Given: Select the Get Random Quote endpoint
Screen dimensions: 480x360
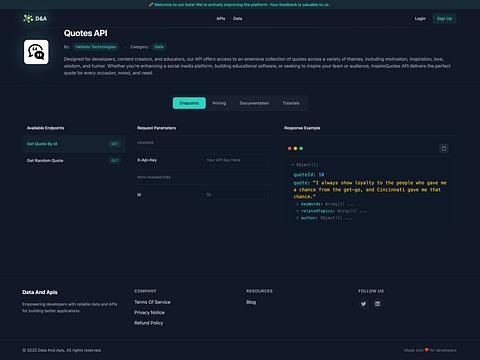Looking at the screenshot, I should coord(74,160).
